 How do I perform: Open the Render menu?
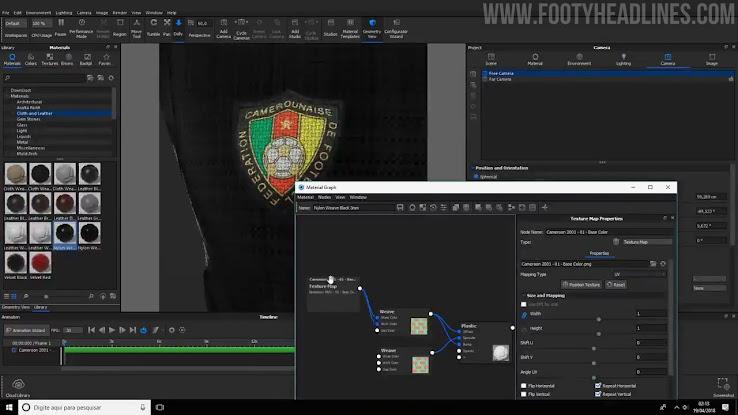point(120,13)
